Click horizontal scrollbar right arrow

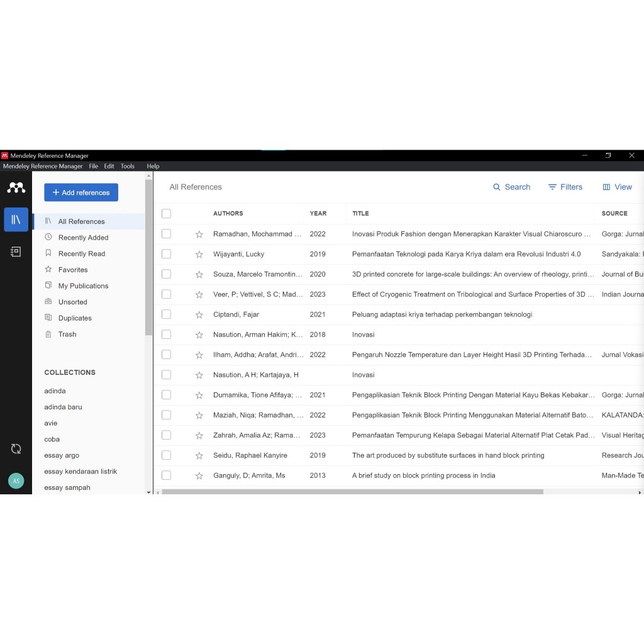point(640,492)
